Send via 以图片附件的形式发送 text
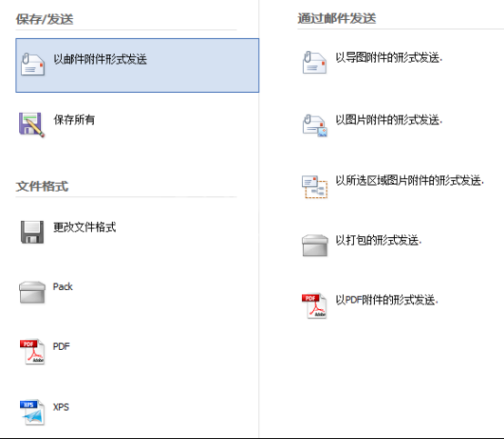This screenshot has height=439, width=504. (x=389, y=120)
